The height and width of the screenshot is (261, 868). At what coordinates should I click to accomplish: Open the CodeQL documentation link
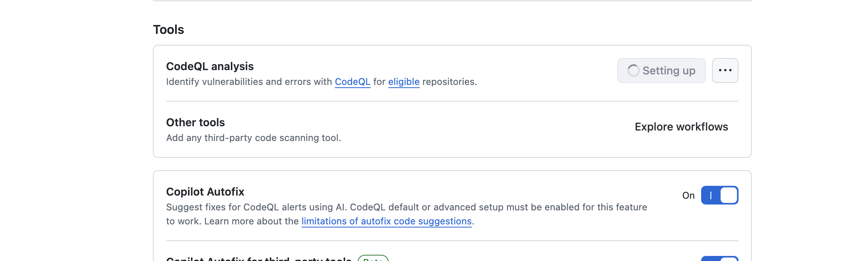pyautogui.click(x=353, y=82)
